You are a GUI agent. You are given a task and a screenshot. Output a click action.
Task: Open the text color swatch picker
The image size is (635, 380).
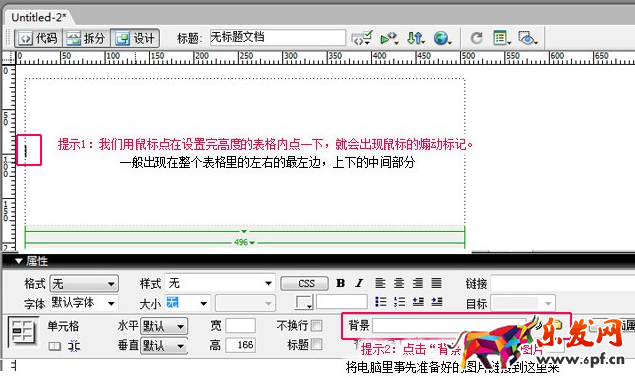pos(304,302)
